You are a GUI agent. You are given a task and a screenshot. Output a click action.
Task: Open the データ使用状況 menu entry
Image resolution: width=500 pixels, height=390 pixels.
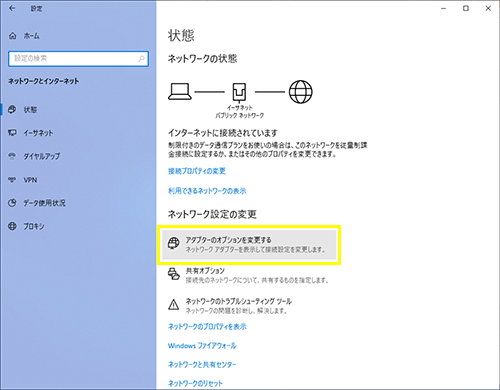click(78, 203)
